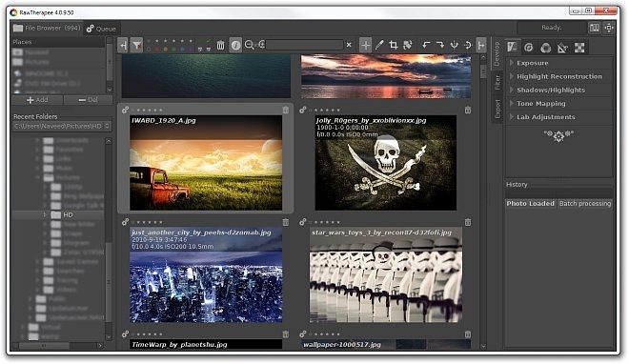Select the red truck IWABD_1920_A.jpg thumbnail

206,163
